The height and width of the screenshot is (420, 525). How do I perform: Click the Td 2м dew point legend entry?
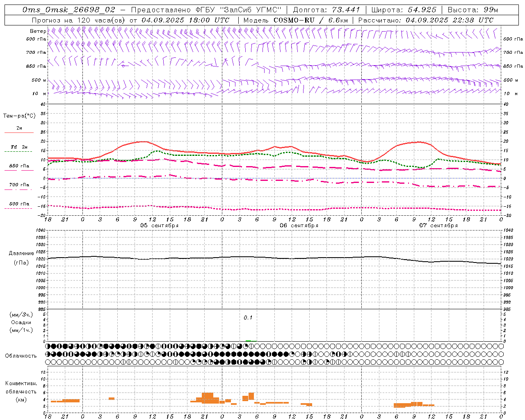(x=19, y=147)
